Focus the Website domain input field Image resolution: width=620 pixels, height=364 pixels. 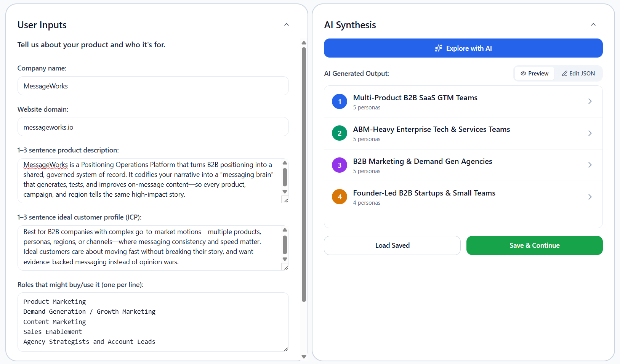coord(153,127)
